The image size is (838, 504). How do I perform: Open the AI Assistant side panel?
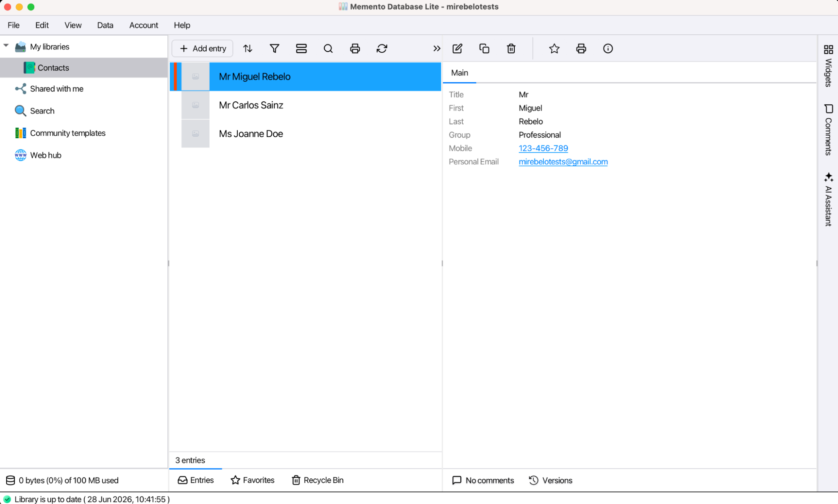coord(828,199)
